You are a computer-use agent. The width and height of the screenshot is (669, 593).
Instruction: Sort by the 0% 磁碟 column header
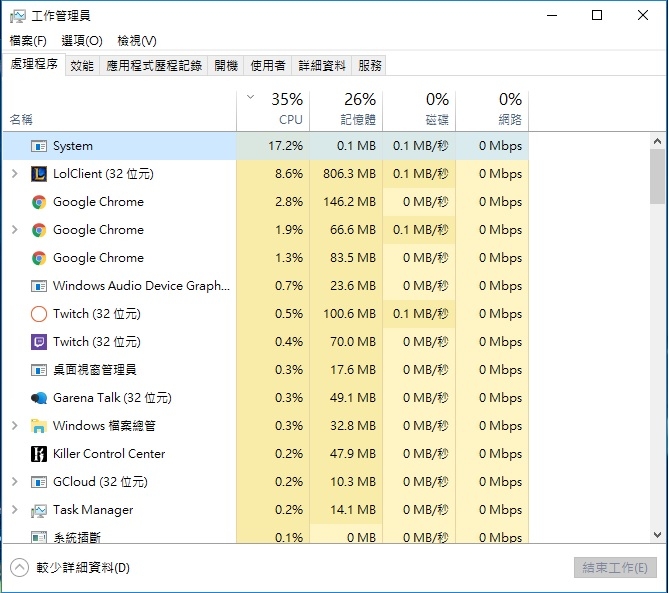pos(419,110)
